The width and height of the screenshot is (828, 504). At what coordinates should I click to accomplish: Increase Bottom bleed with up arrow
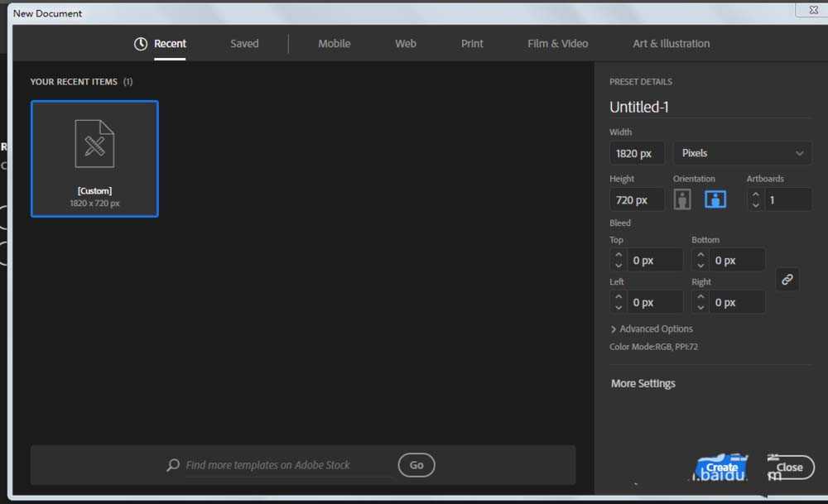[x=700, y=255]
